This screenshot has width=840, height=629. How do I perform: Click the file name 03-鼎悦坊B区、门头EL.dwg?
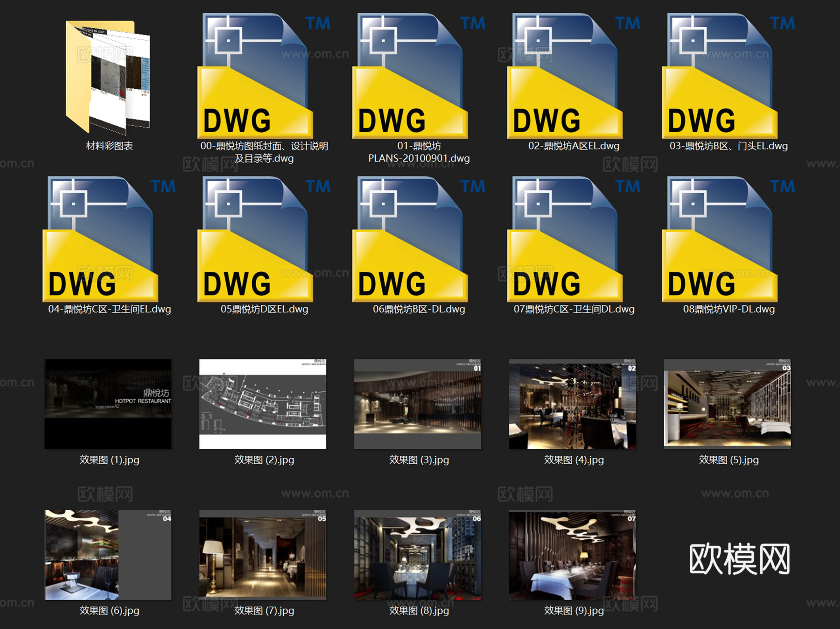[729, 146]
